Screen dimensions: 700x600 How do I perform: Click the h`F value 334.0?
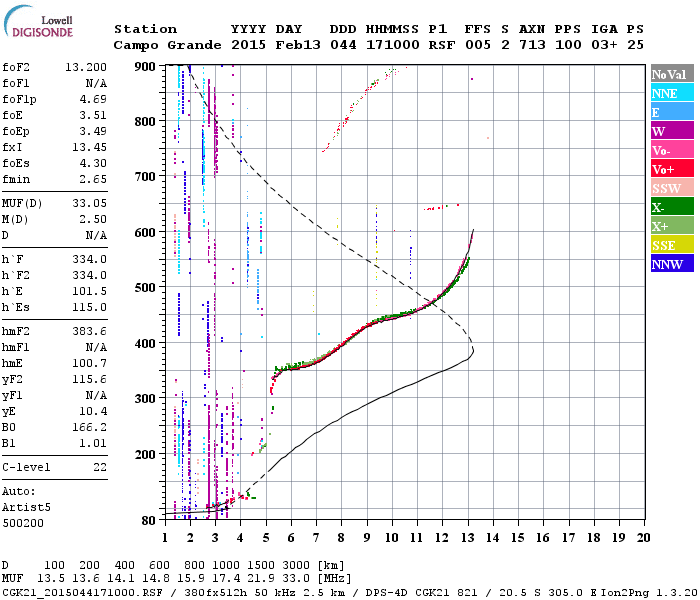tap(89, 259)
